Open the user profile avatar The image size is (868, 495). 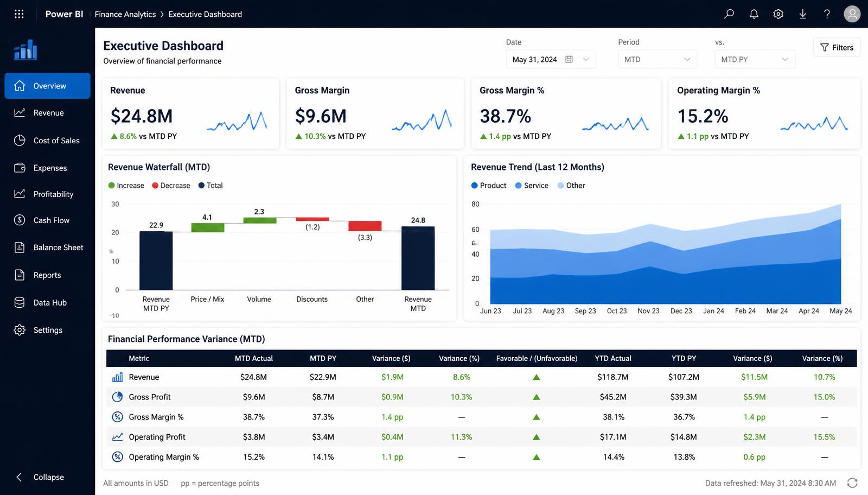(x=852, y=14)
